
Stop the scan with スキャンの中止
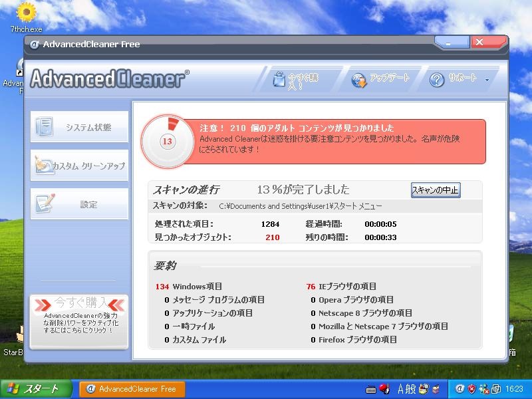point(436,190)
